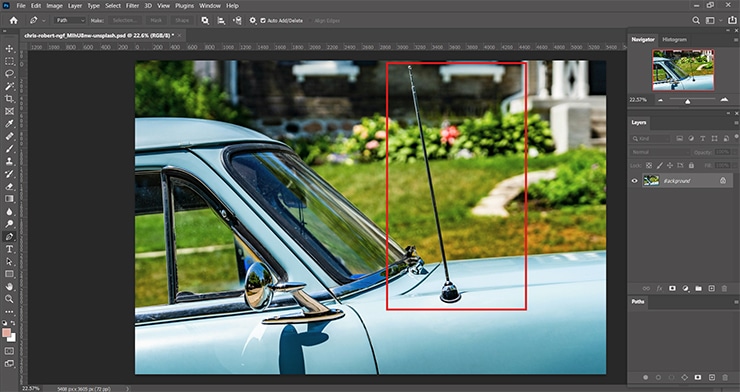Toggle type layer filter
This screenshot has width=740, height=392.
[x=703, y=138]
